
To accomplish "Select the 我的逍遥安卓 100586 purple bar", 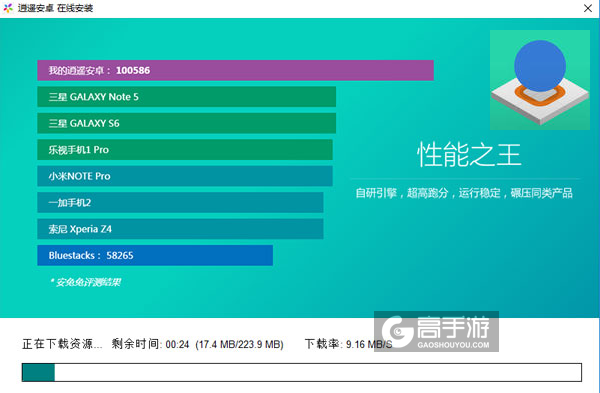I will click(235, 70).
